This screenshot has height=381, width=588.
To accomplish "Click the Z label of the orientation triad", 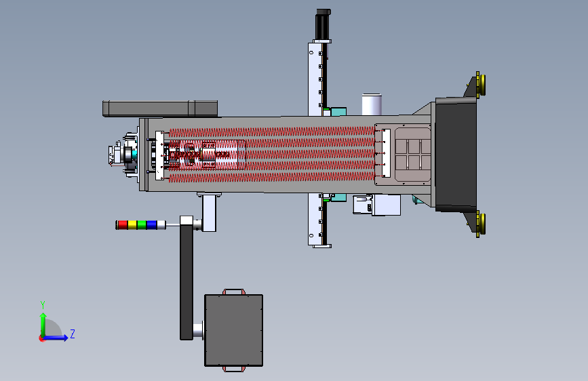I will click(73, 334).
